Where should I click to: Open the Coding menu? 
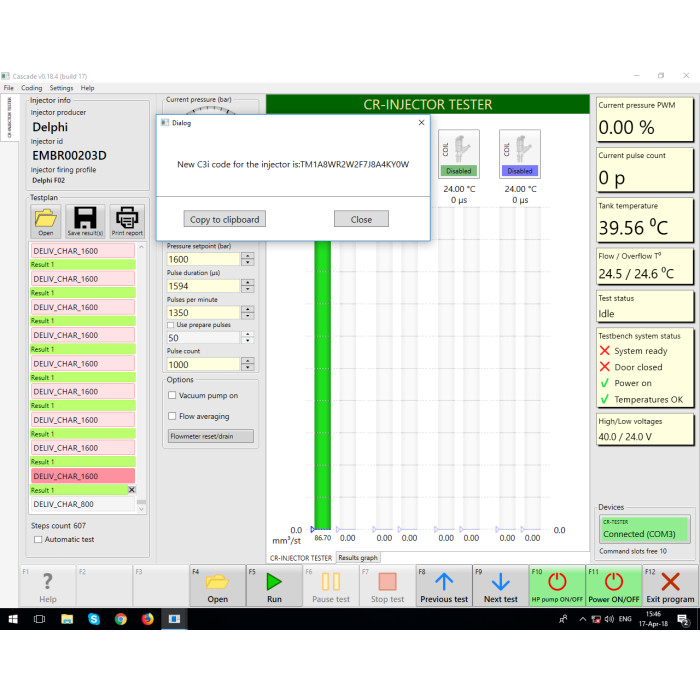pos(31,88)
